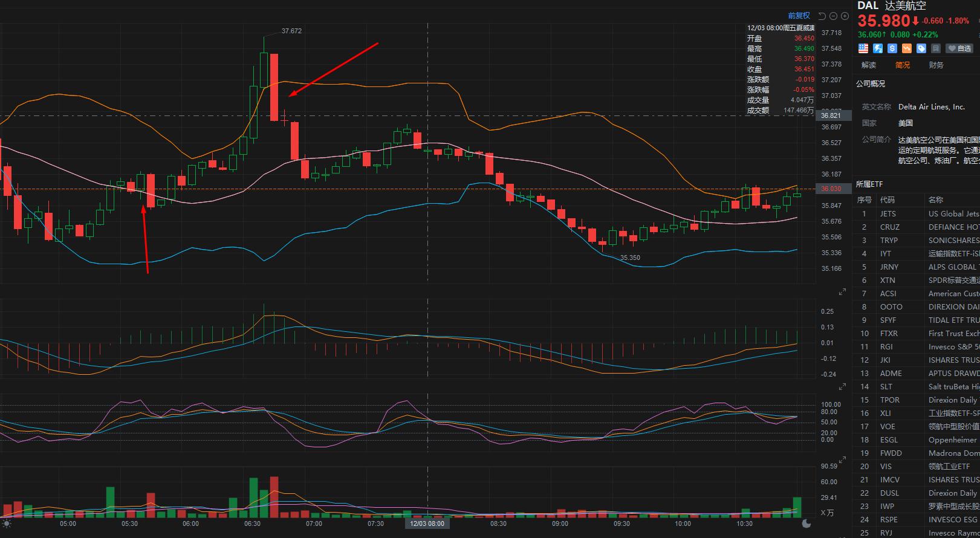Click the 公司概况 section heading
This screenshot has width=980, height=538.
click(871, 84)
